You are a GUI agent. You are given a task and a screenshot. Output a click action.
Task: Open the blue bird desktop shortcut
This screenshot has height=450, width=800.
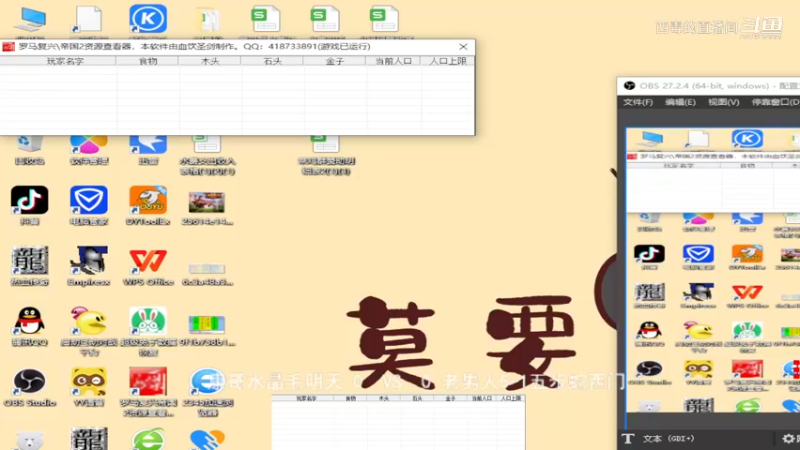[148, 149]
